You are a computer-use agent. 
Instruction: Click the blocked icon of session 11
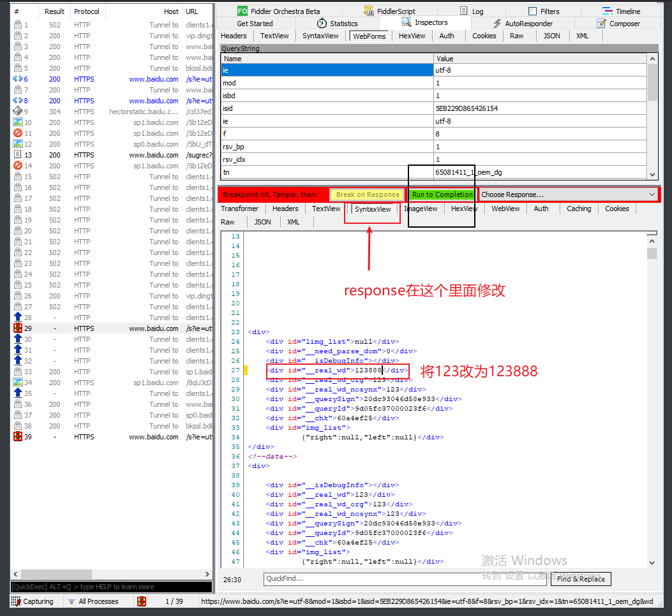18,133
